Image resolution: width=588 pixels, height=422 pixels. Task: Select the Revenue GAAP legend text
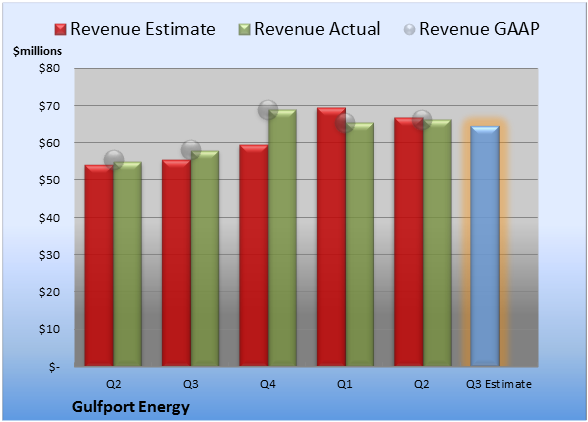click(479, 29)
